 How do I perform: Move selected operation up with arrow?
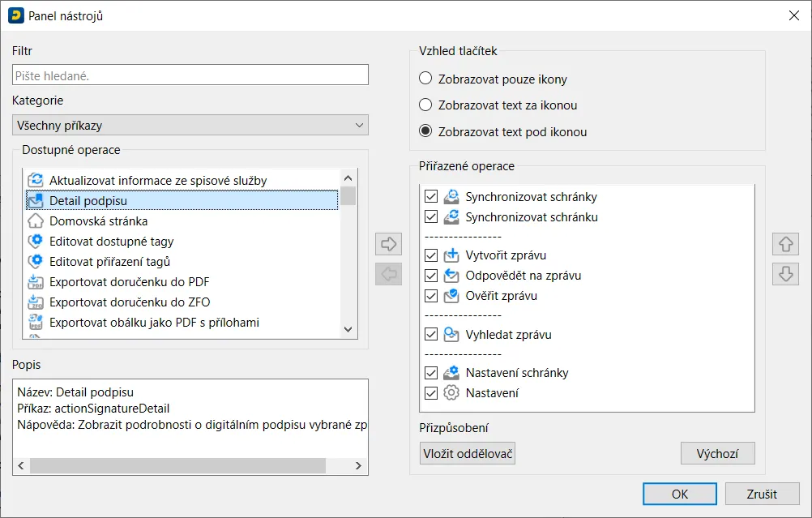[785, 244]
